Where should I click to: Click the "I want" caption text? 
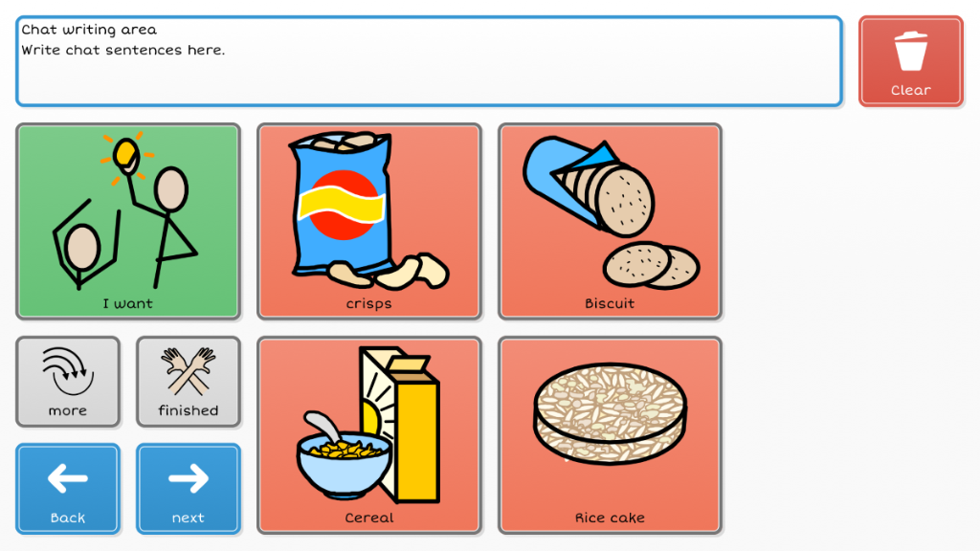(x=127, y=303)
